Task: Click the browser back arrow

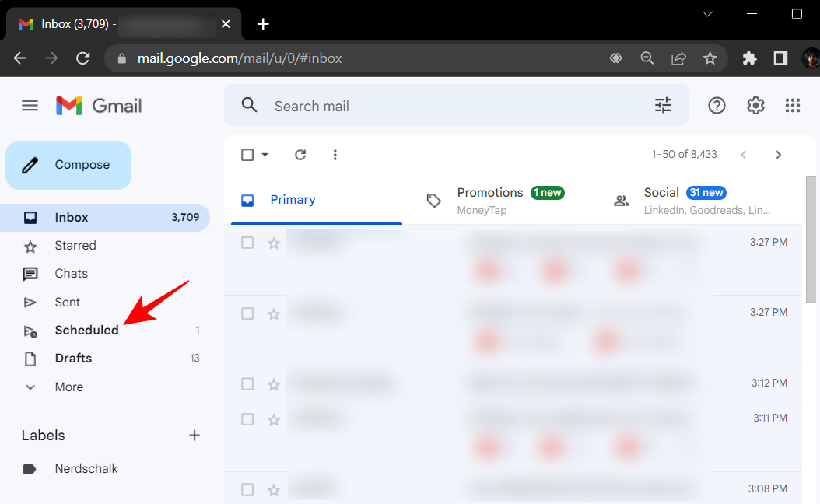Action: [20, 58]
